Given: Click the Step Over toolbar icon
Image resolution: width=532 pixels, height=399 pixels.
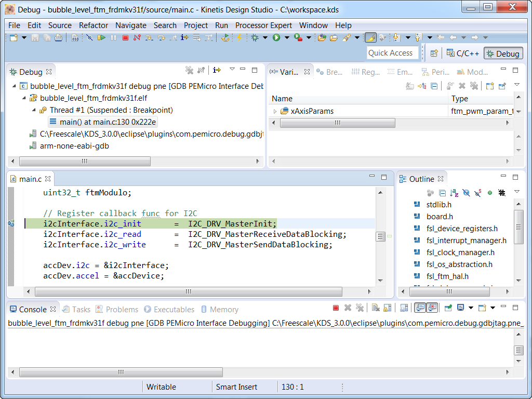Looking at the screenshot, I should click(x=161, y=38).
